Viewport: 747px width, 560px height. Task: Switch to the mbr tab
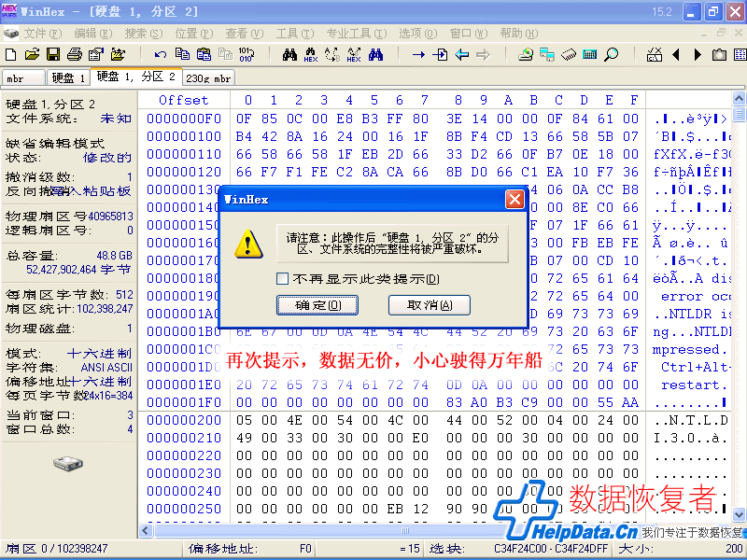[22, 78]
